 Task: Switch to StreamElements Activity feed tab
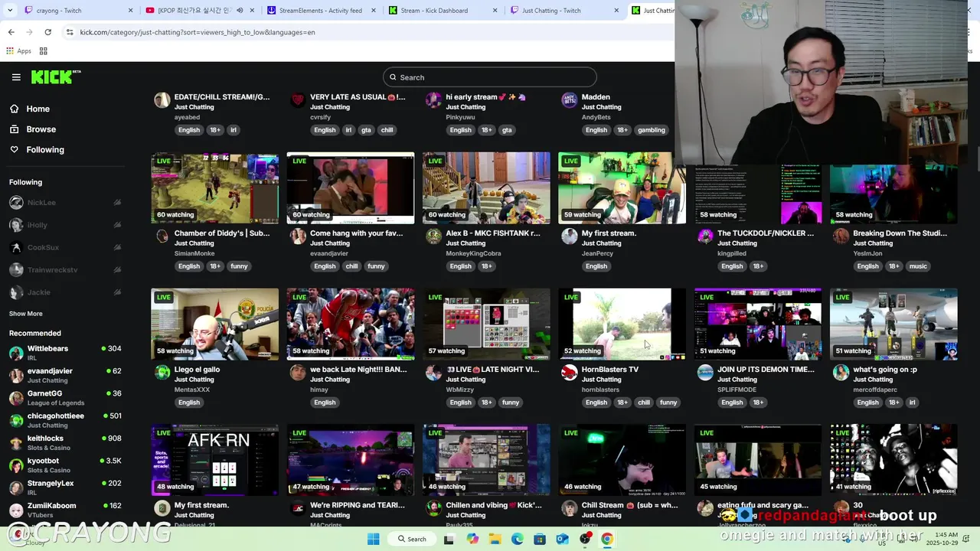[x=320, y=11]
